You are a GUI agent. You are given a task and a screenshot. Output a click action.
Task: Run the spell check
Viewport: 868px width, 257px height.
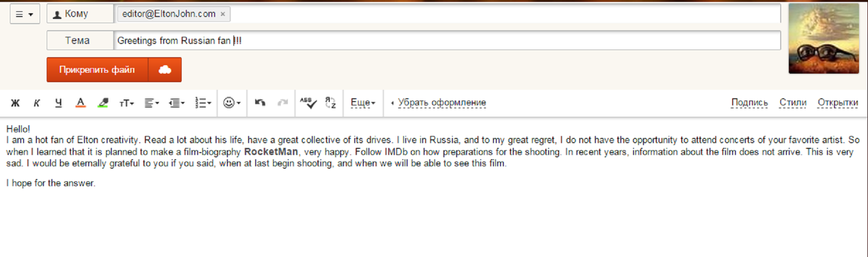pos(308,103)
